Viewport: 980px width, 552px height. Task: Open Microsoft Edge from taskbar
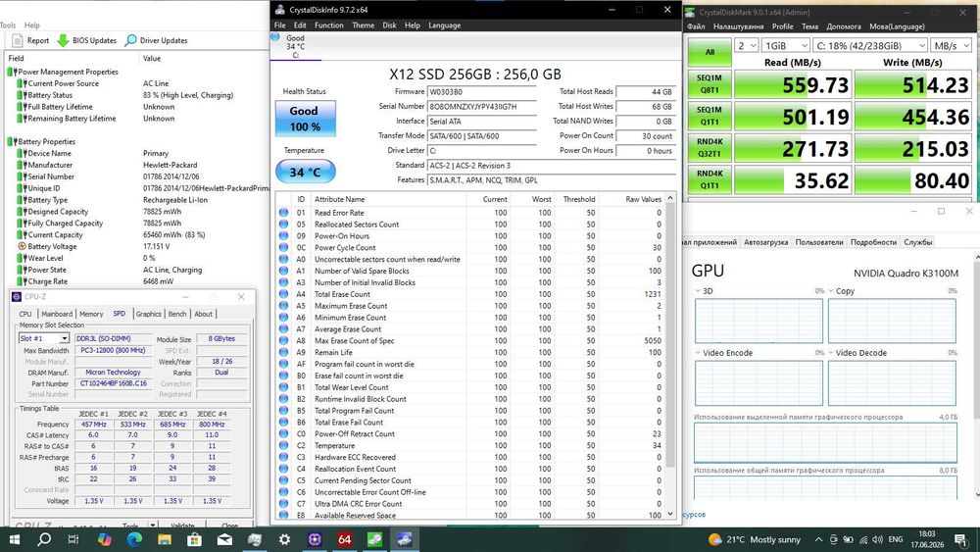tap(133, 539)
